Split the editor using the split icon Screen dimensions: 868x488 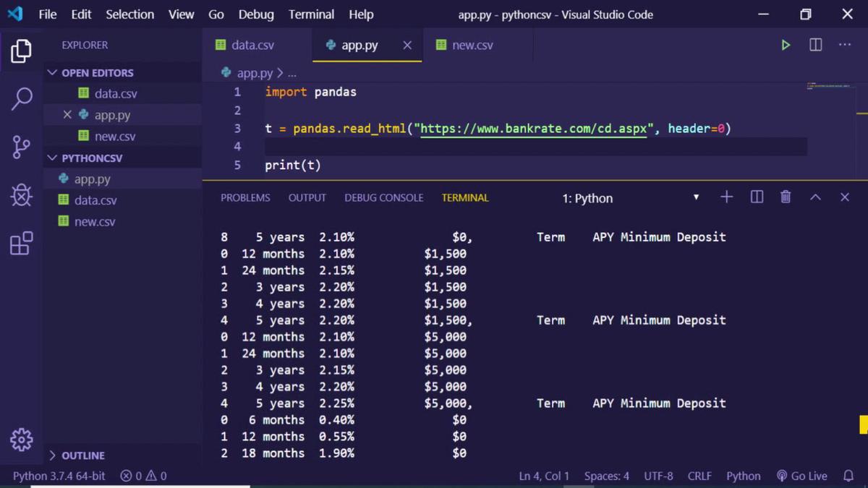(814, 45)
